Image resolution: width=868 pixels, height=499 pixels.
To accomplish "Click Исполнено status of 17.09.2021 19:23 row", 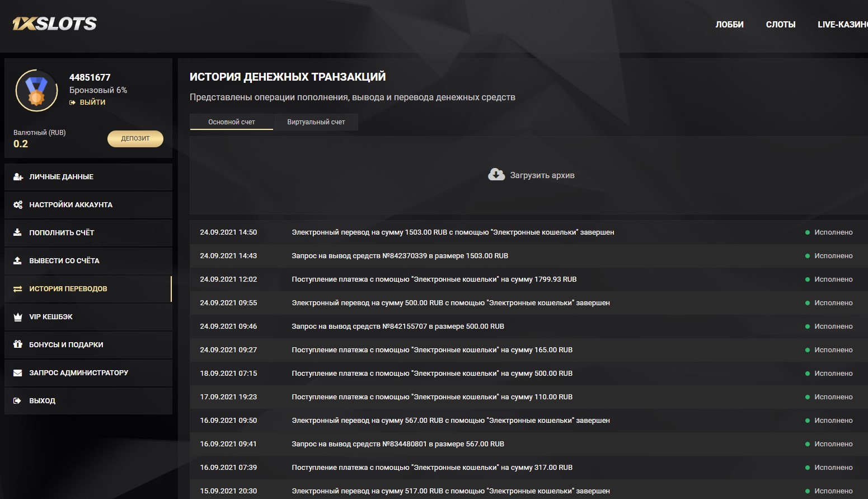I will (833, 397).
